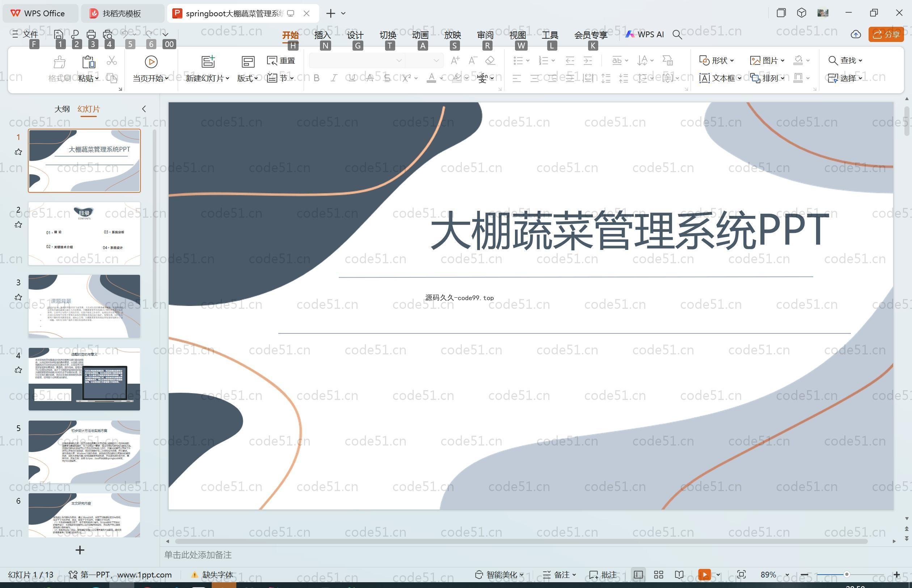This screenshot has height=588, width=912.
Task: Toggle star marker for slide 3
Action: pyautogui.click(x=18, y=297)
